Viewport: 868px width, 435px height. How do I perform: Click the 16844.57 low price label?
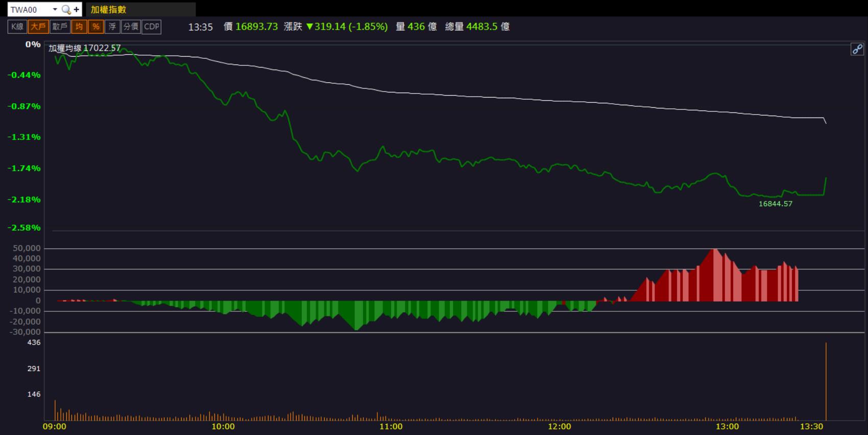point(776,203)
